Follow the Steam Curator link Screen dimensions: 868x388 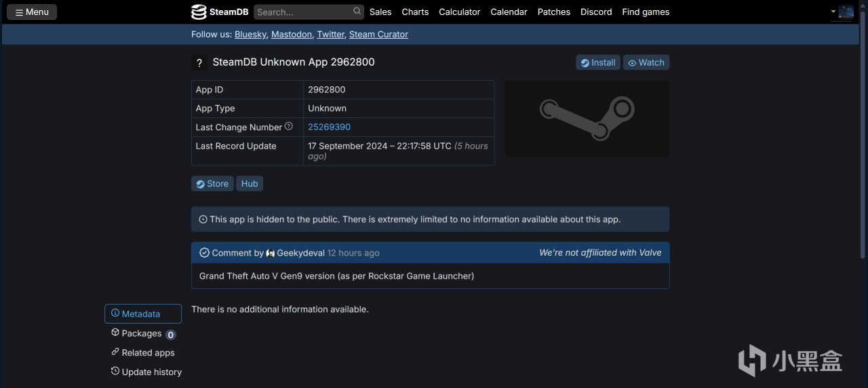[378, 34]
